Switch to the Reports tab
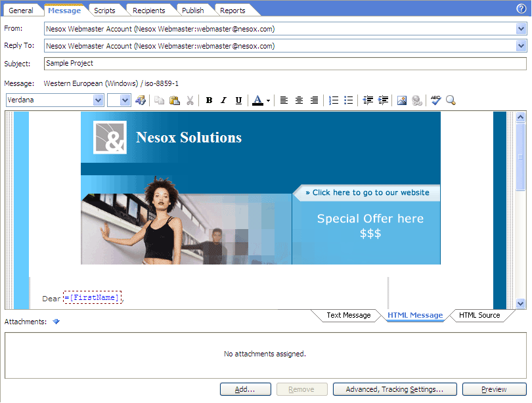 [233, 11]
